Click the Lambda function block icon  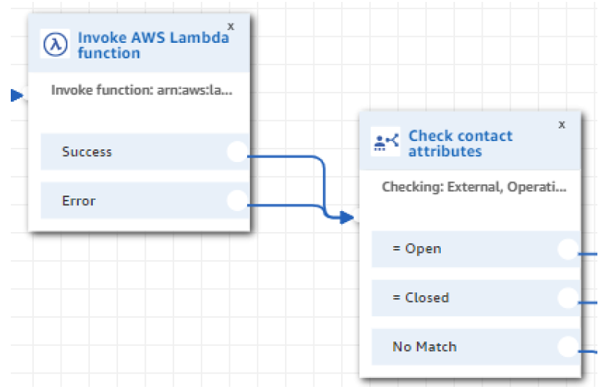click(55, 44)
